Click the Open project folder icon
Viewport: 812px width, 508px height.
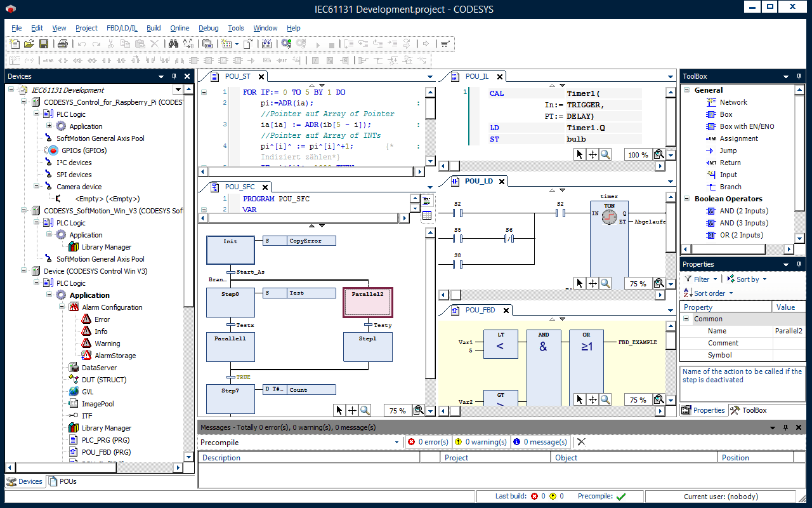29,44
